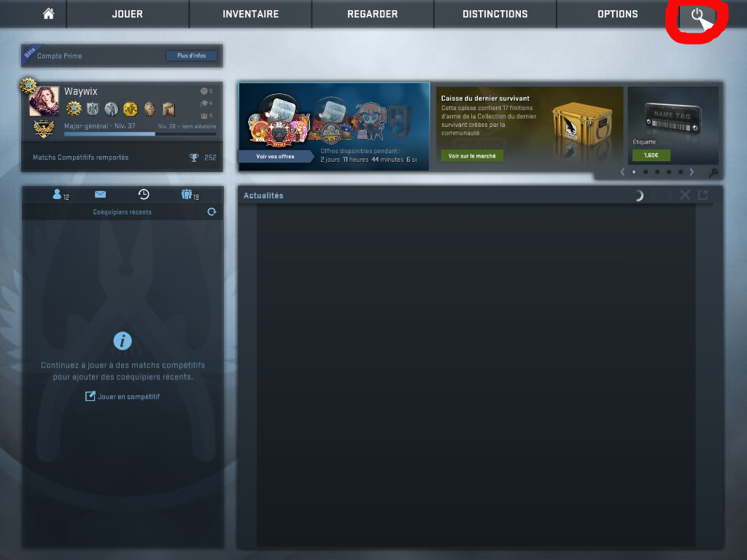Open the REGARDER menu
Viewport: 747px width, 560px height.
tap(373, 14)
